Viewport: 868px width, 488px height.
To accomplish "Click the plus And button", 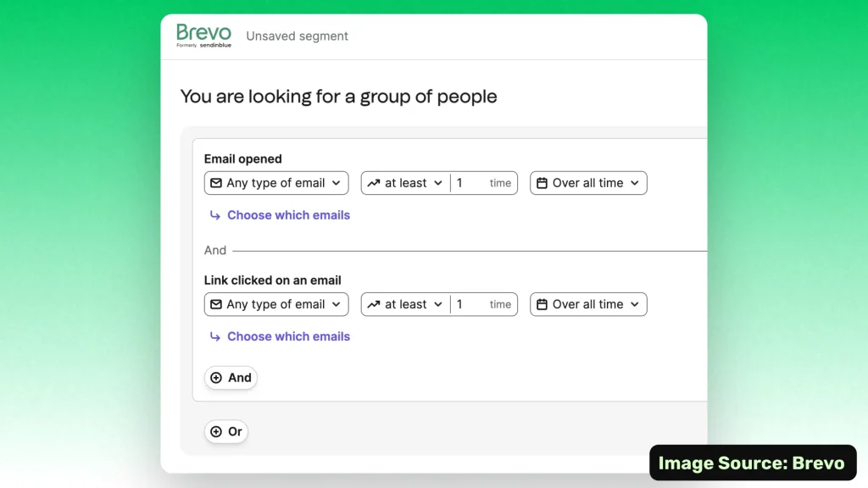I will coord(231,378).
